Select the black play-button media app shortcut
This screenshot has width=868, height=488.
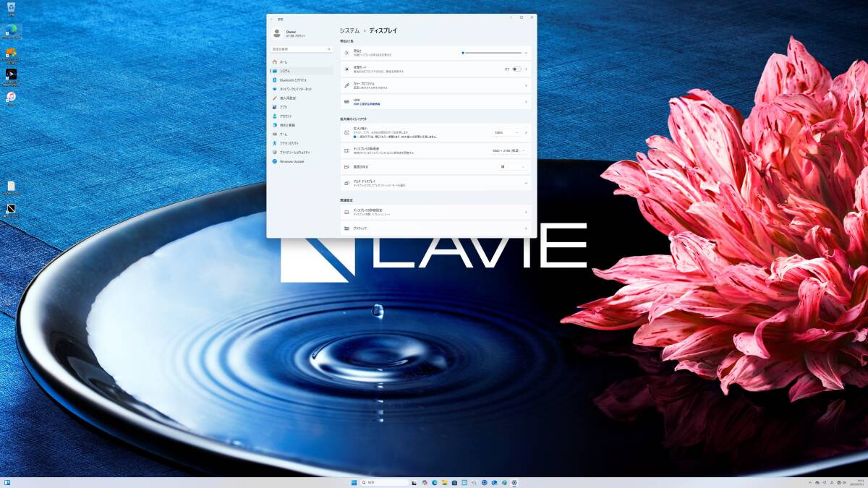tap(11, 76)
